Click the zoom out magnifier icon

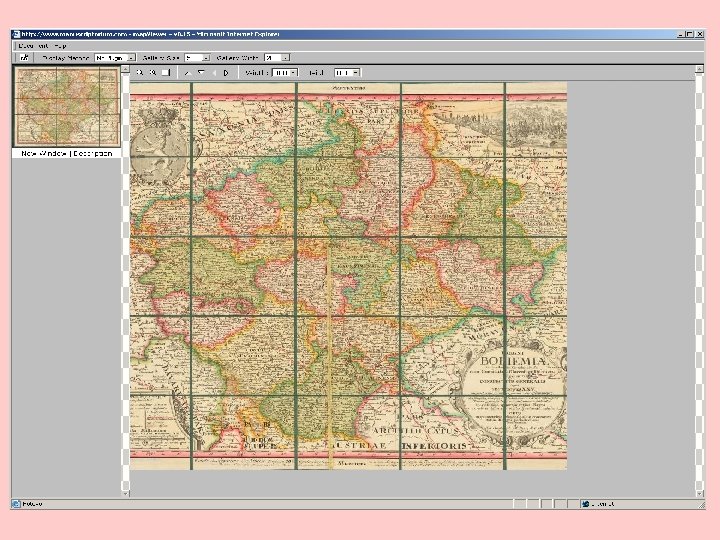pos(153,73)
